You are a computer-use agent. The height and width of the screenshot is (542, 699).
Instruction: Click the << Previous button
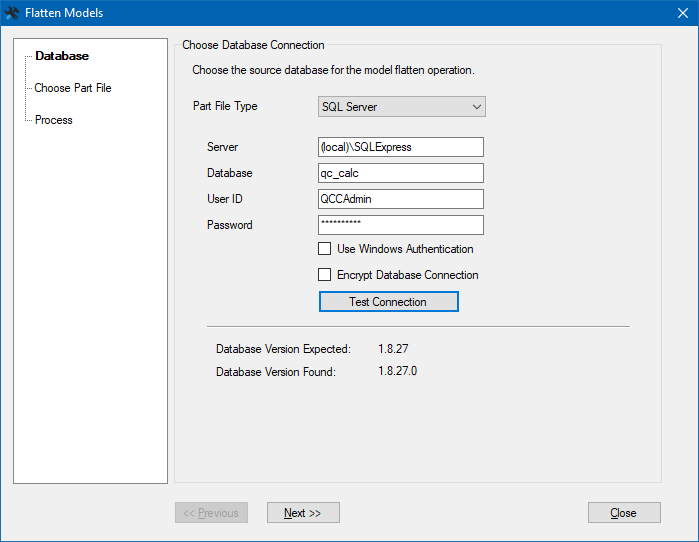pyautogui.click(x=211, y=513)
